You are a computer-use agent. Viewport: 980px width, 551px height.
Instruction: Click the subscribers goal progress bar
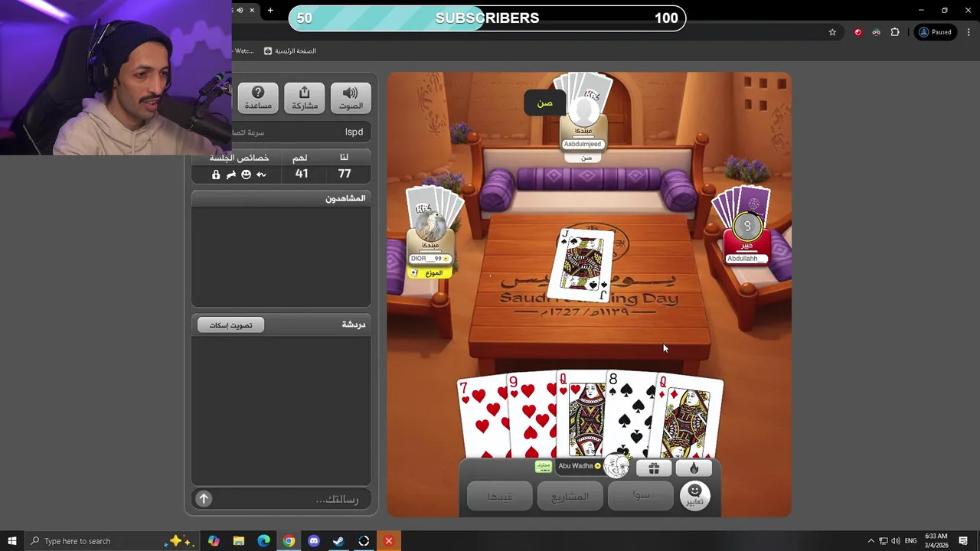[x=487, y=18]
